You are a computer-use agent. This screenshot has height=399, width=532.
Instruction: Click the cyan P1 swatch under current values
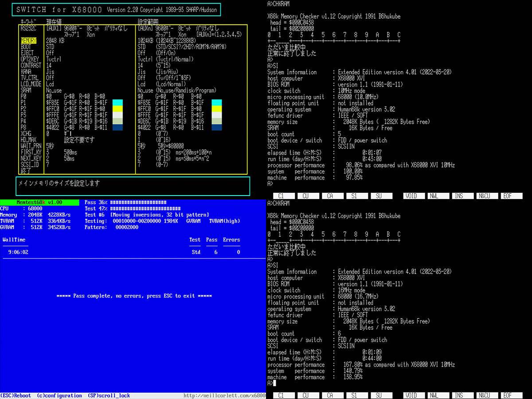(117, 102)
